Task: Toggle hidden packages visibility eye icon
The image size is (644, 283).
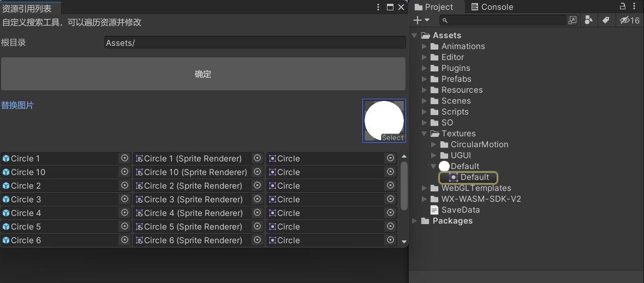Action: [629, 20]
